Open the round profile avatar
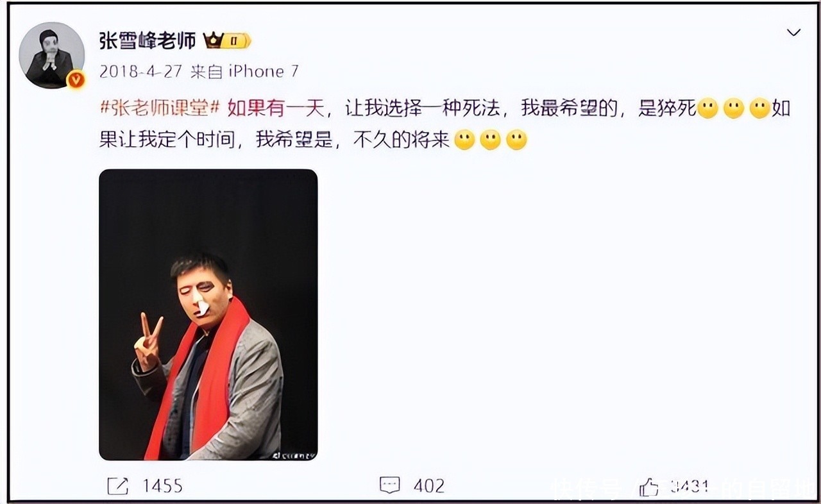Image resolution: width=821 pixels, height=504 pixels. tap(51, 55)
